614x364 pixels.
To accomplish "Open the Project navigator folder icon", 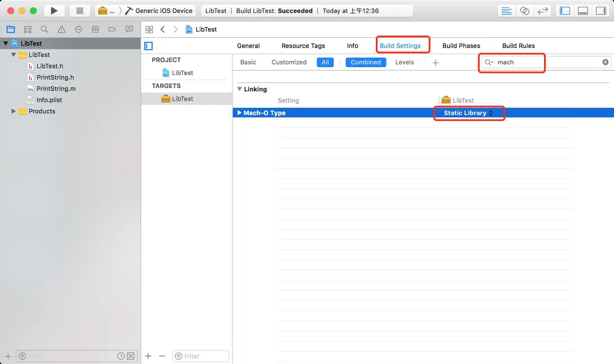I will point(11,29).
